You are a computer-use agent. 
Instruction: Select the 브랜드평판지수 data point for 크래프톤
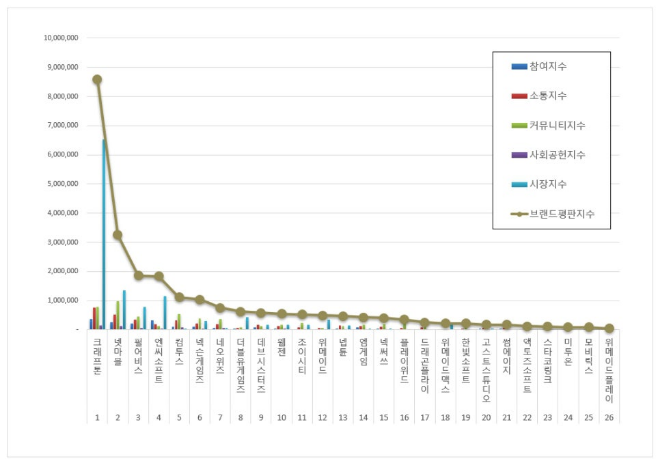[x=97, y=80]
